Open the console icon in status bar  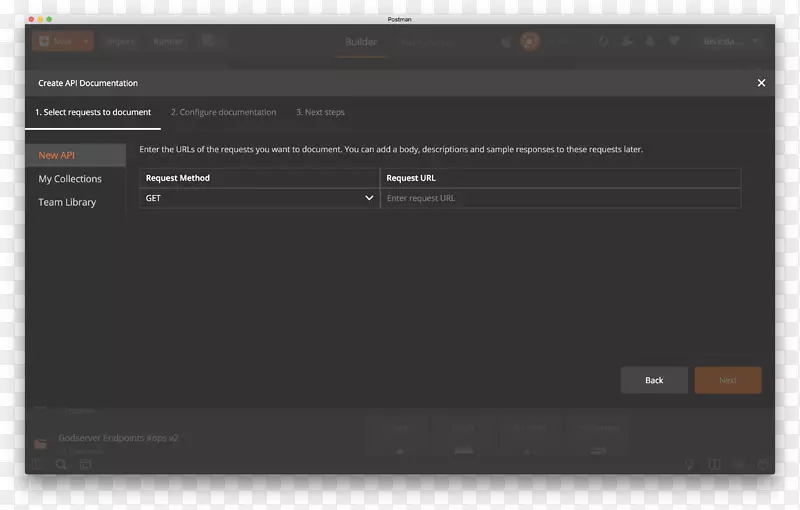coord(86,465)
